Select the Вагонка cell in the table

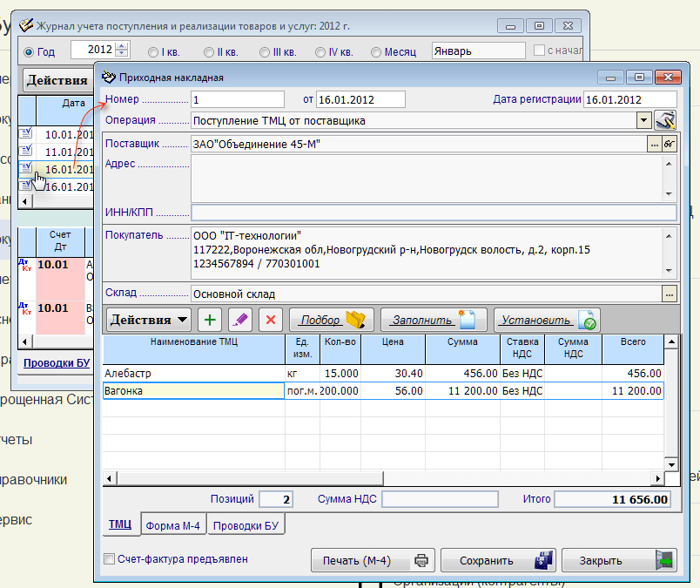(193, 390)
